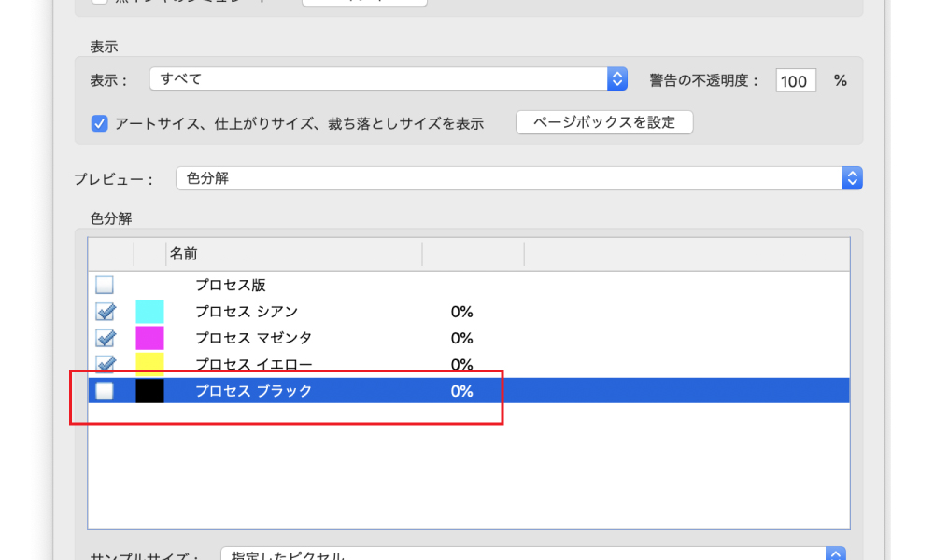Select the プロセス ブラック row label

point(253,390)
